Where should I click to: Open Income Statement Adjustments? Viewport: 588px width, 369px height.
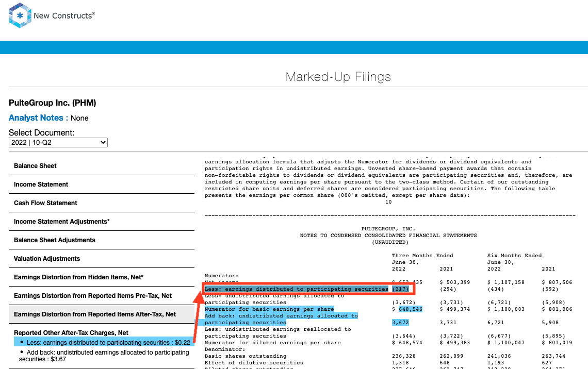pos(102,222)
